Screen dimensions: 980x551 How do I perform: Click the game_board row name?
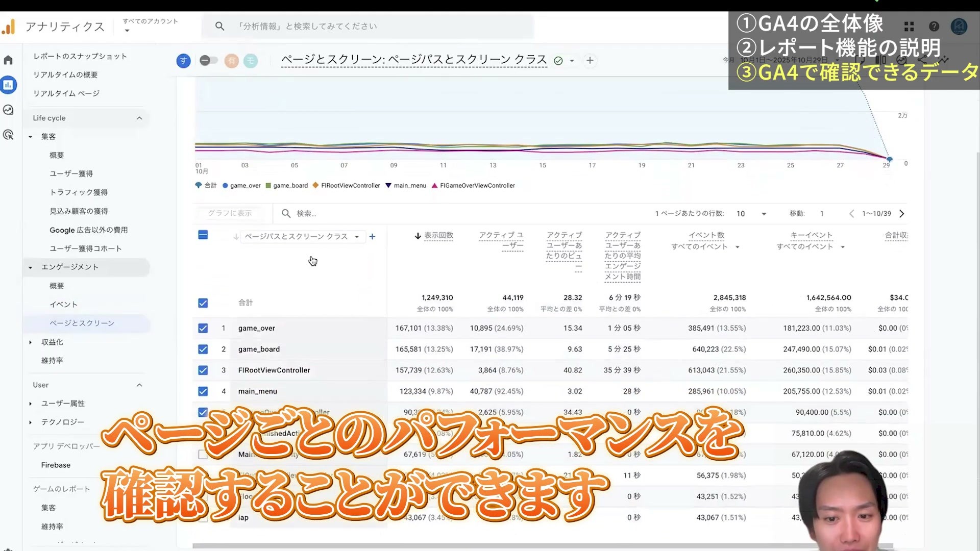(x=259, y=349)
